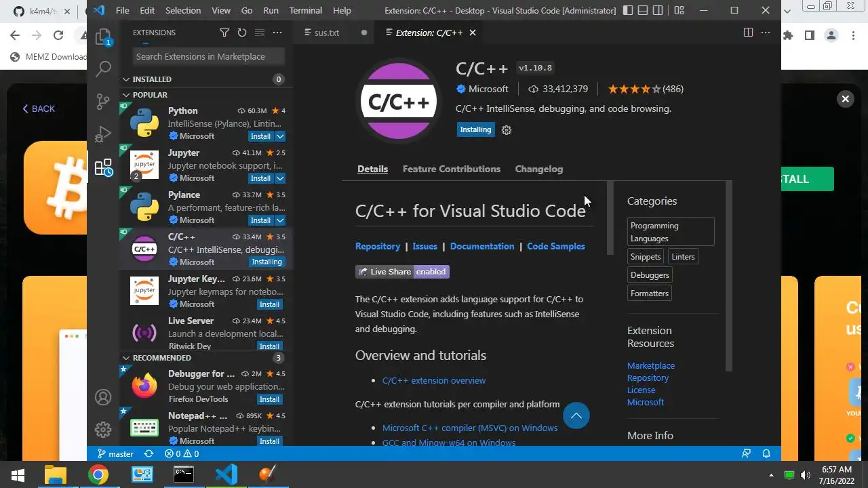Open the Windows Start menu
This screenshot has width=868, height=488.
[18, 474]
